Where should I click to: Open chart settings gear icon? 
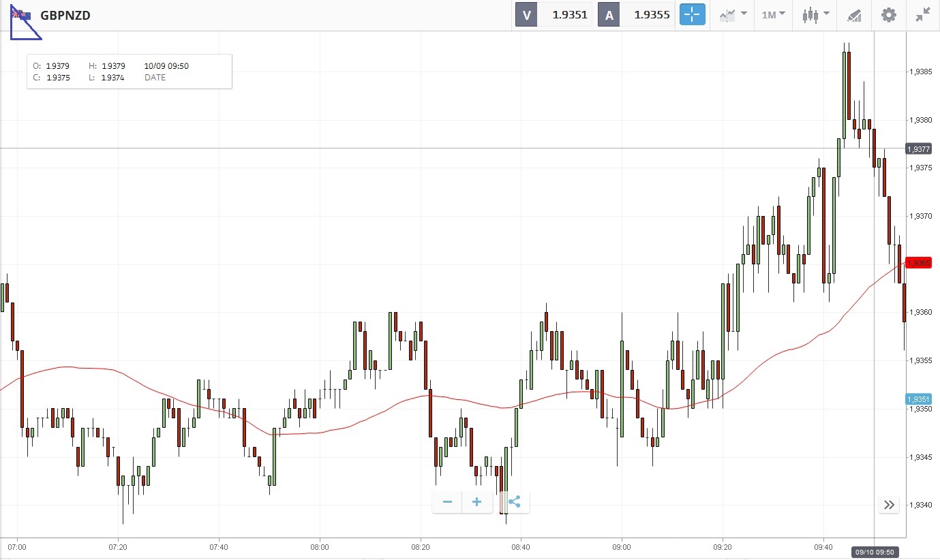889,14
